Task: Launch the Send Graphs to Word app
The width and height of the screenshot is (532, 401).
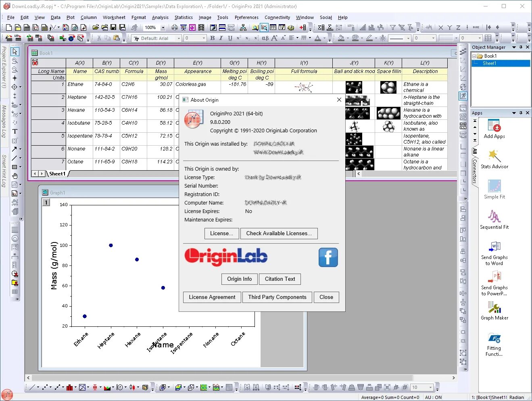Action: (x=494, y=253)
